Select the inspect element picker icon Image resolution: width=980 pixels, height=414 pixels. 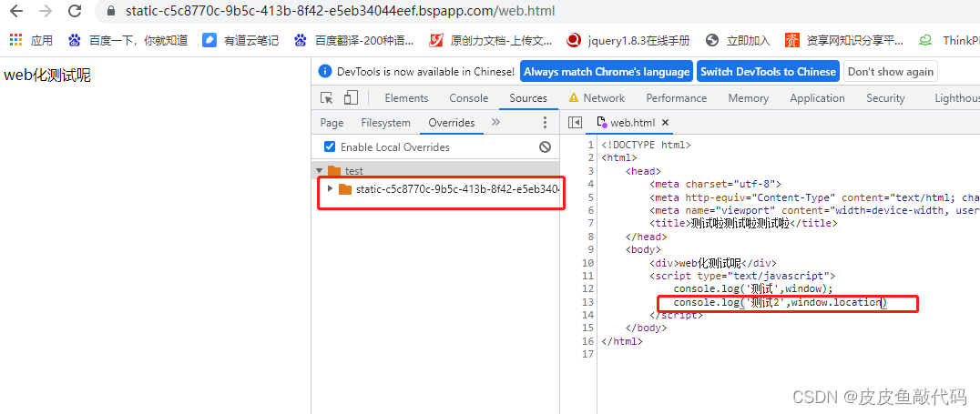pyautogui.click(x=327, y=98)
